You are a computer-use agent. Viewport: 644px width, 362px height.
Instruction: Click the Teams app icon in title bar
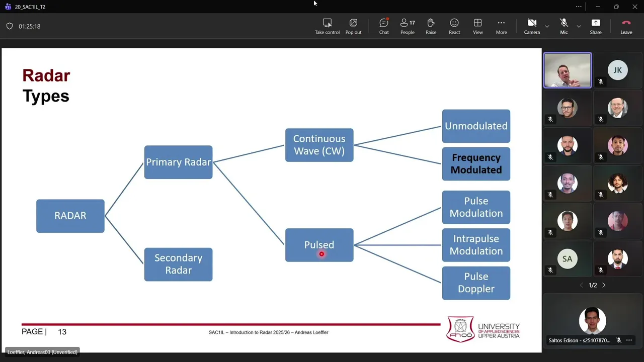point(8,7)
